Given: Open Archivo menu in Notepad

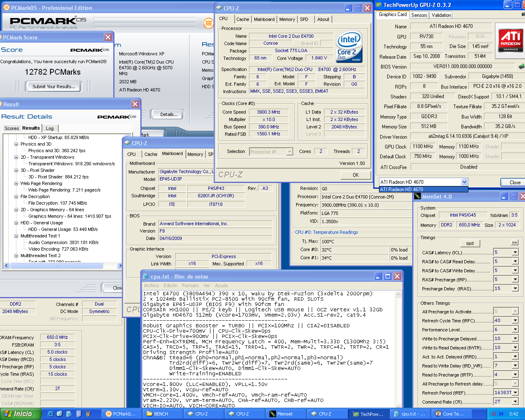Looking at the screenshot, I should click(151, 285).
